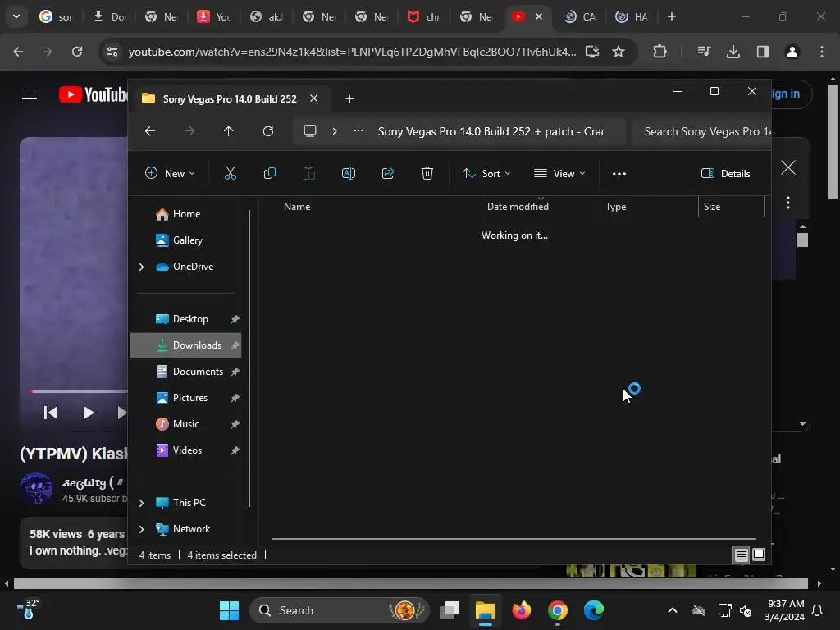Go back in File Explorer
This screenshot has height=630, width=840.
point(150,131)
